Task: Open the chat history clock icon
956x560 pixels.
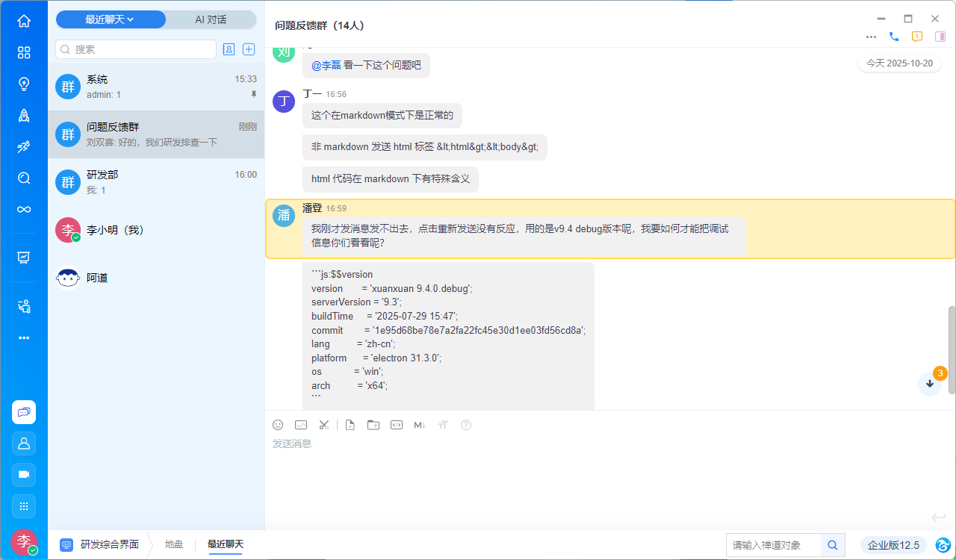Action: click(x=917, y=37)
